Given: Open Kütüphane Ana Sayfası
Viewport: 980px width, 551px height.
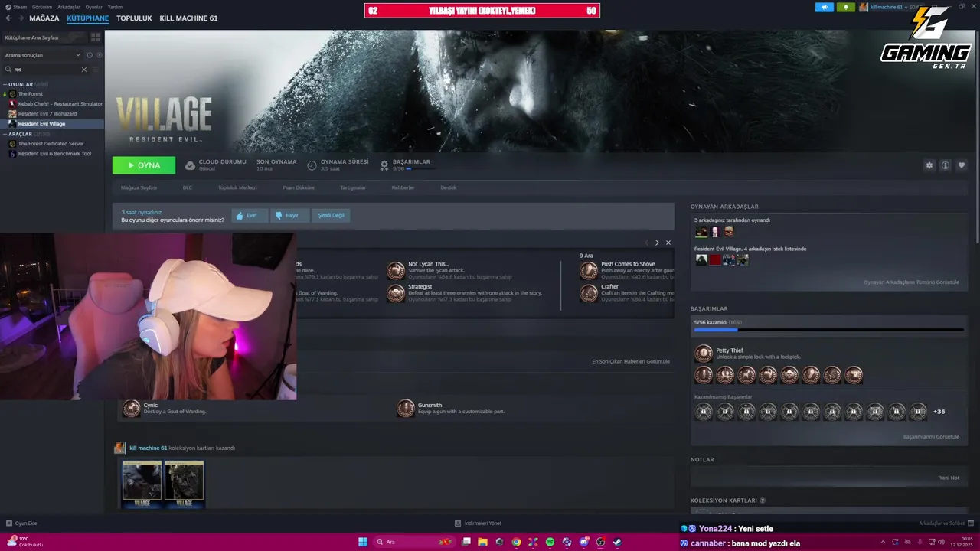Looking at the screenshot, I should (43, 37).
